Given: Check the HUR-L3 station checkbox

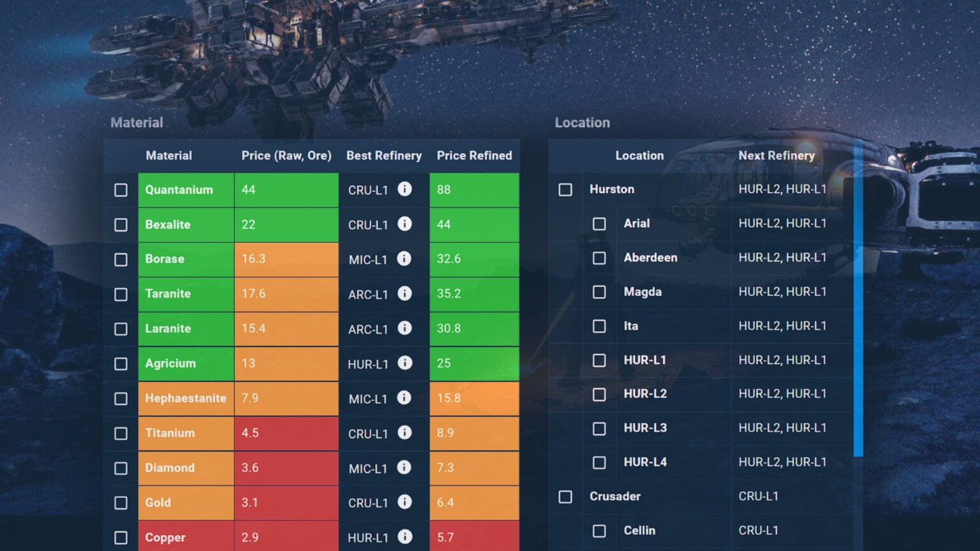Looking at the screenshot, I should [599, 428].
